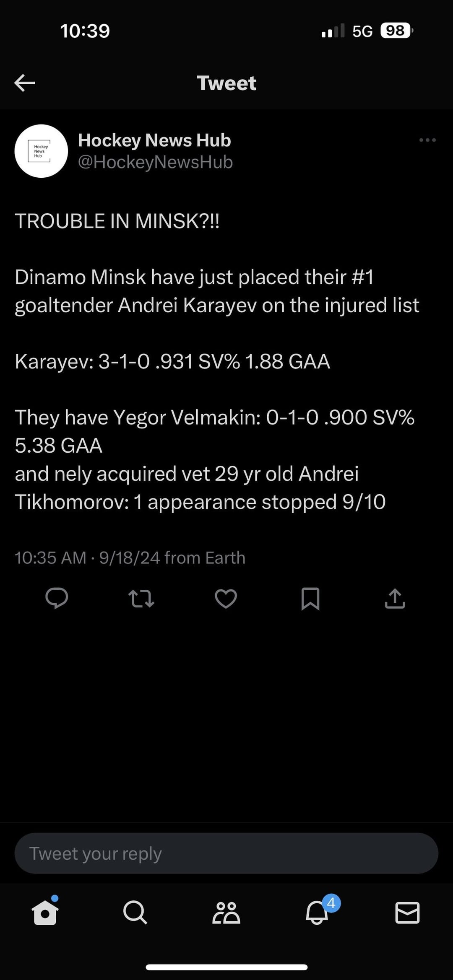Go to the Home tab

tap(45, 912)
